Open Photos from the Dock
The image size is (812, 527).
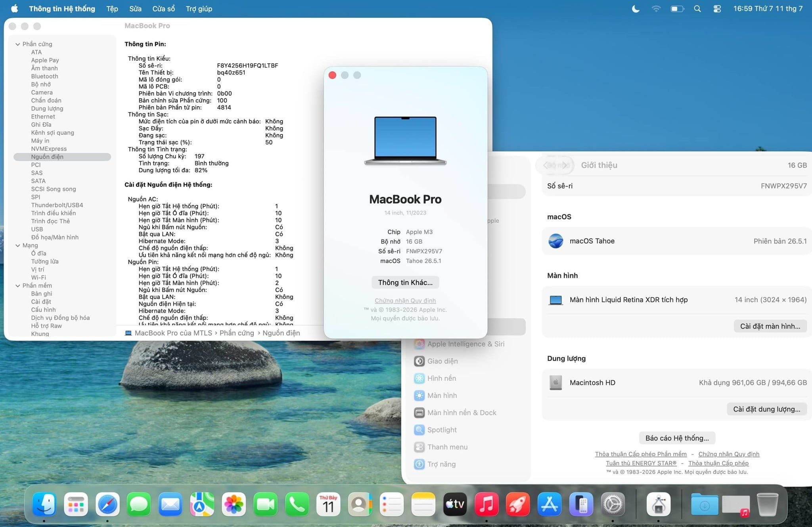[234, 504]
